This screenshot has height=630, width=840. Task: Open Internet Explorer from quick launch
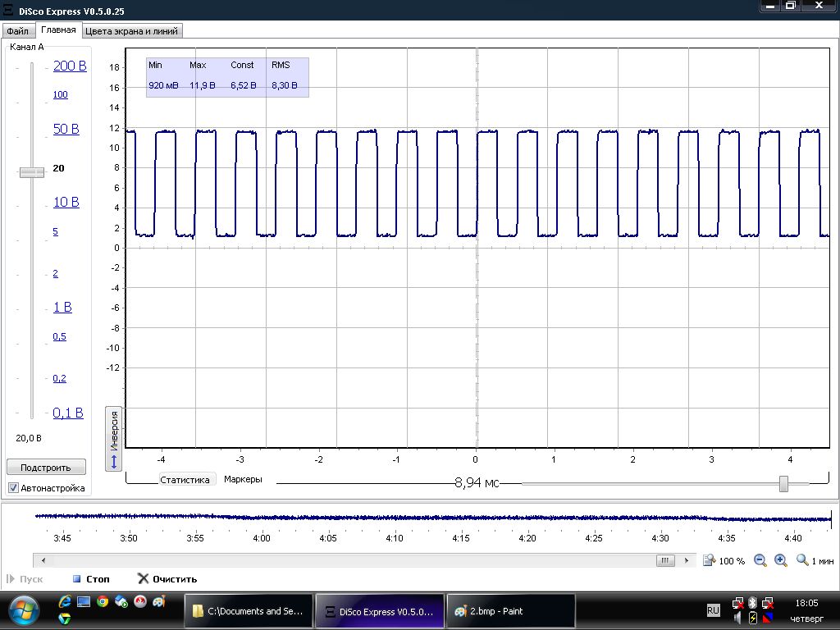pos(65,601)
